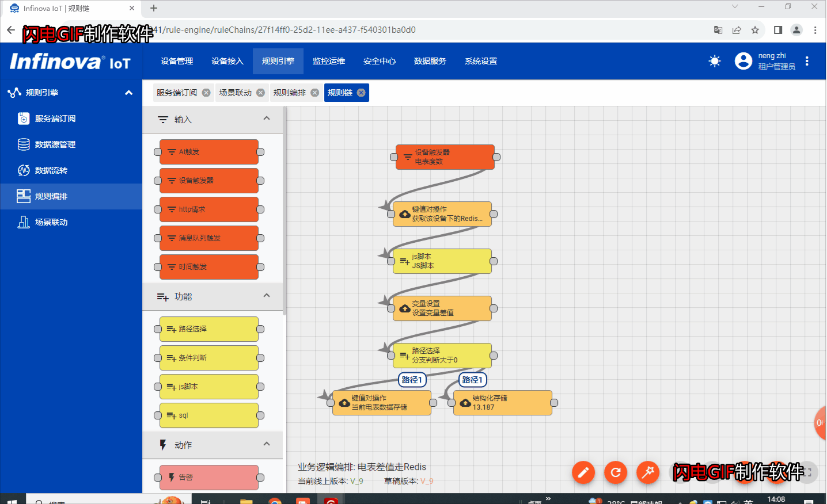Select the 当前电表数据存储 canvas node

tap(382, 403)
